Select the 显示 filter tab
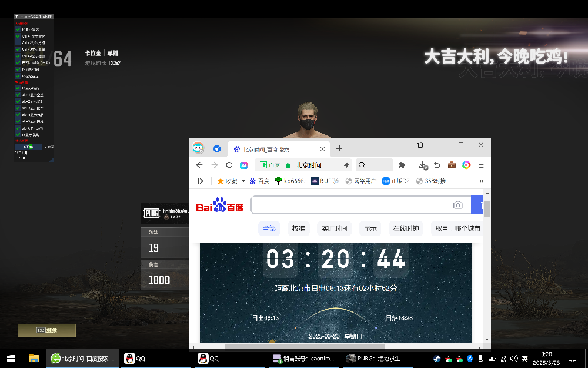Viewport: 588px width, 368px height. 370,228
